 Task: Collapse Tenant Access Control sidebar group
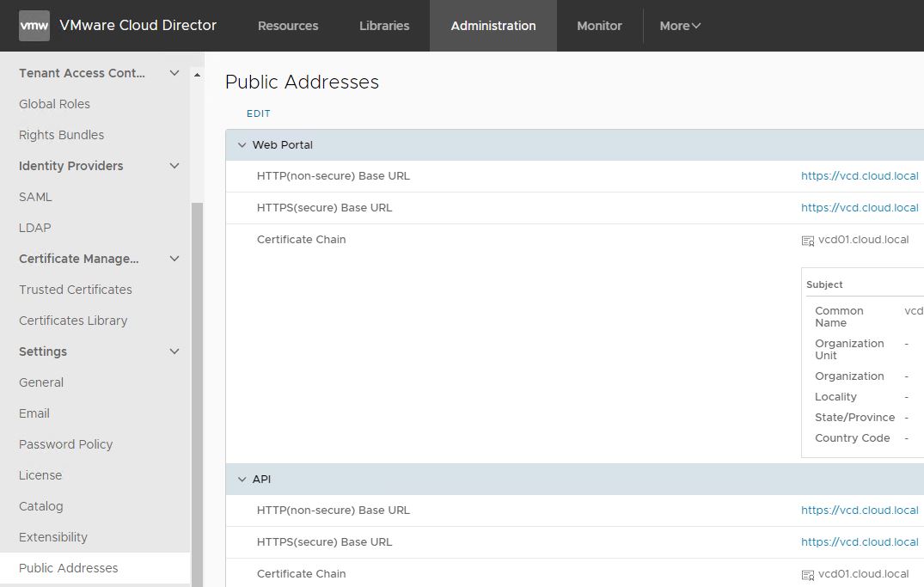[174, 73]
